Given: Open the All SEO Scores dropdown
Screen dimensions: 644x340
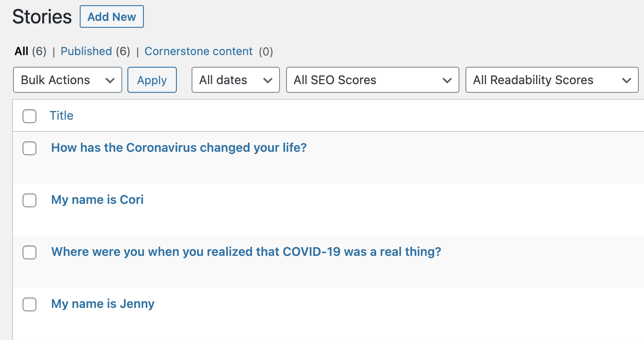Looking at the screenshot, I should point(372,80).
